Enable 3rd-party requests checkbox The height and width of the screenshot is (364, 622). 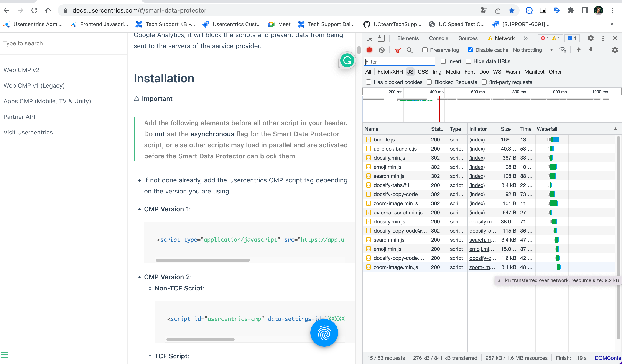(484, 82)
